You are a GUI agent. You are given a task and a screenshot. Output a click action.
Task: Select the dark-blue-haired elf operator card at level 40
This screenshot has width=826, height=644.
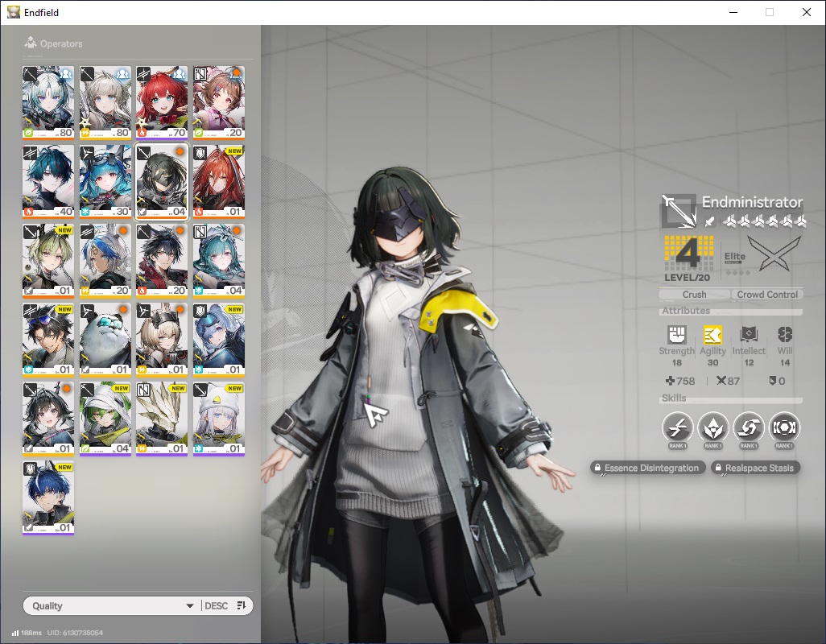point(48,181)
